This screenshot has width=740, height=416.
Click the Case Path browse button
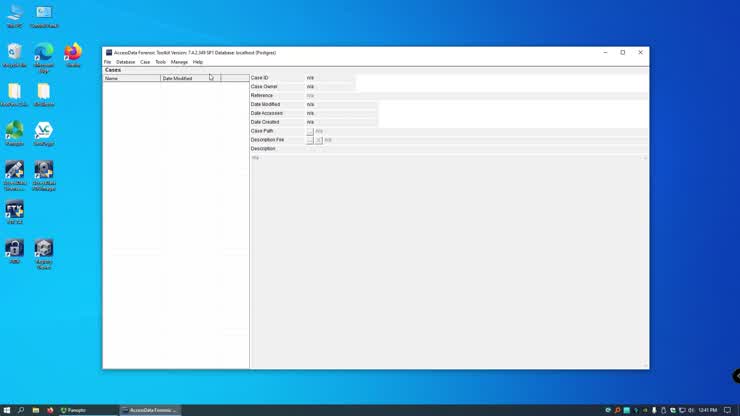(x=310, y=131)
